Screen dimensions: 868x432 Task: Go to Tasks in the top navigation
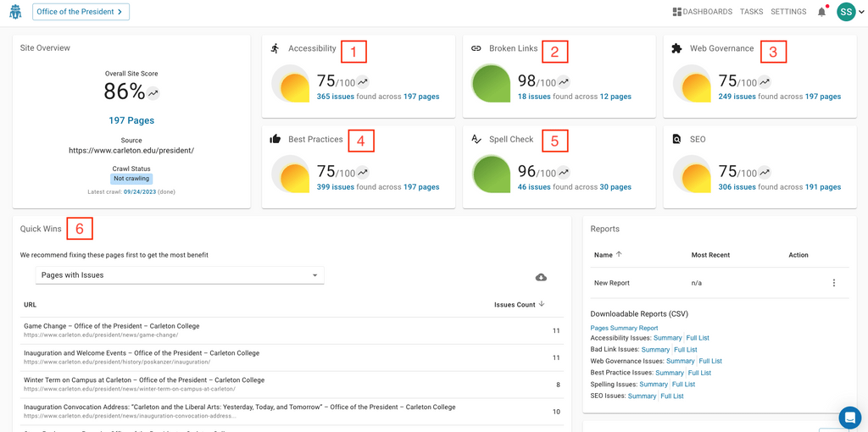coord(751,12)
